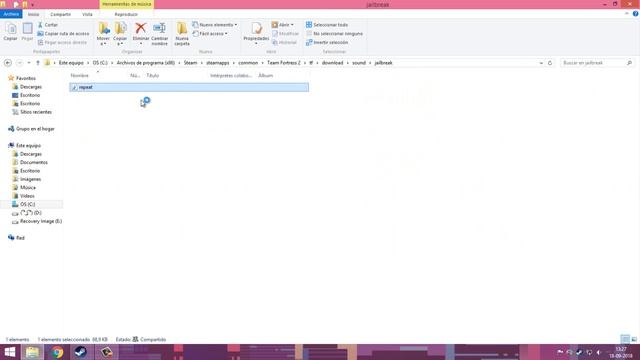Switch to the Compartir ribbon tab
The image size is (640, 360).
[60, 14]
